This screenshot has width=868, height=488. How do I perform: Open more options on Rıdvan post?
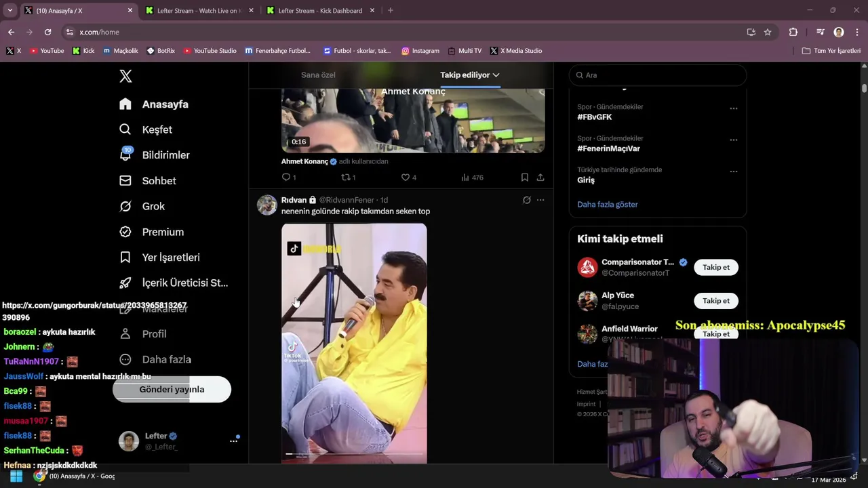pyautogui.click(x=540, y=200)
